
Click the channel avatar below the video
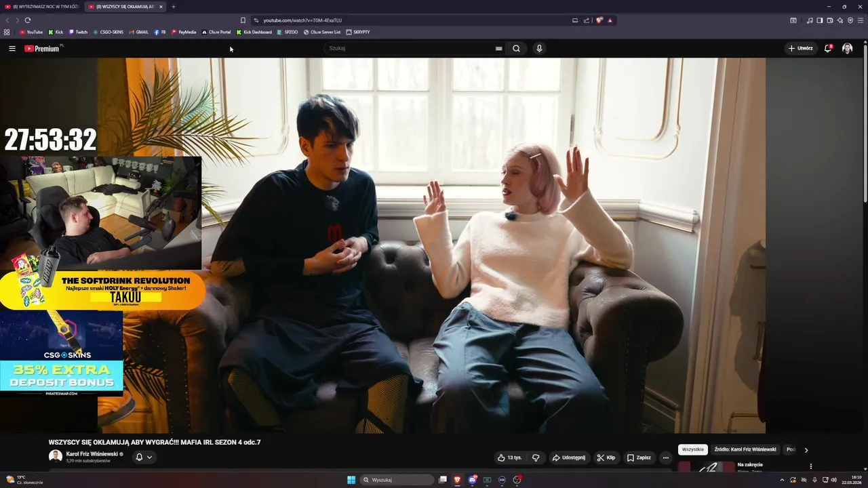[x=55, y=456]
